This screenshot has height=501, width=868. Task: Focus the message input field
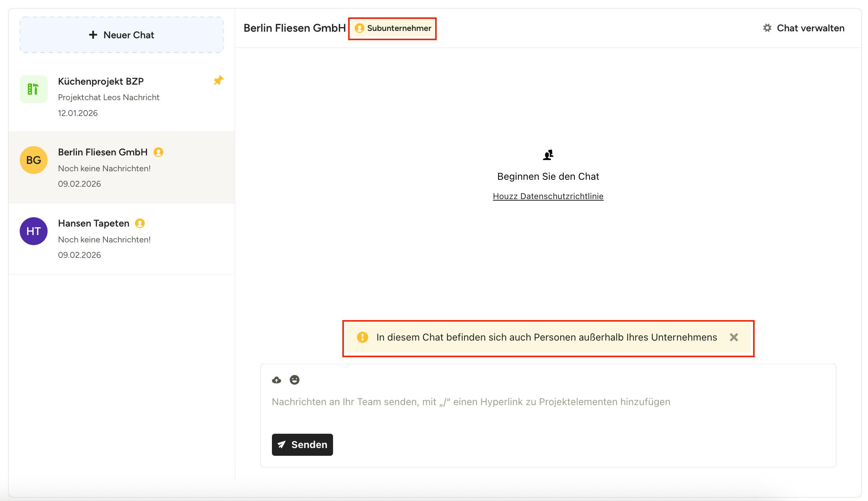coord(548,402)
